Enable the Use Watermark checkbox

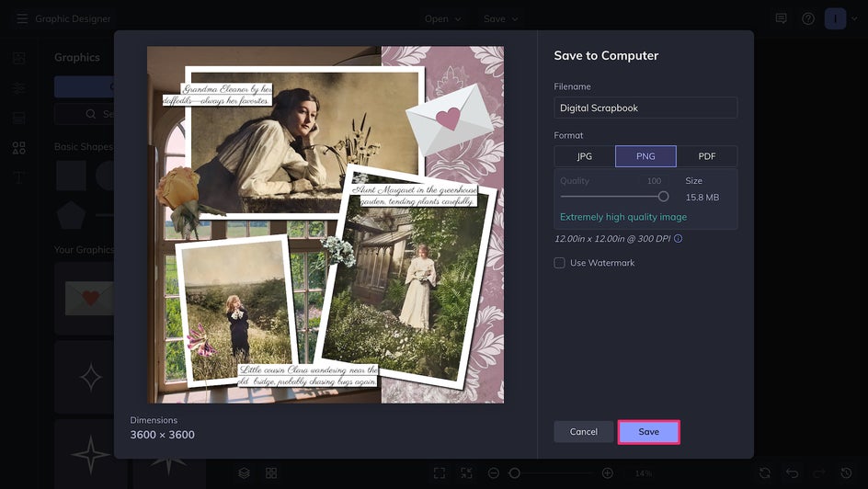click(x=559, y=263)
